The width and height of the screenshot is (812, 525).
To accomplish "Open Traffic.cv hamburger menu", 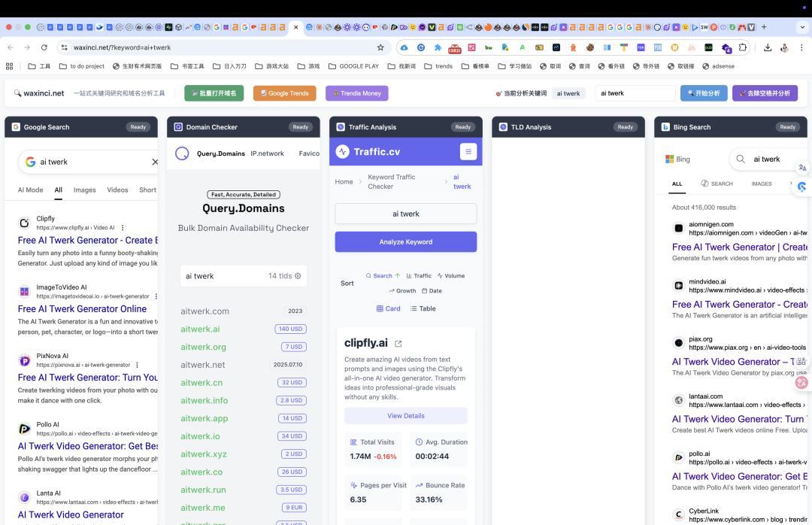I will [x=468, y=151].
